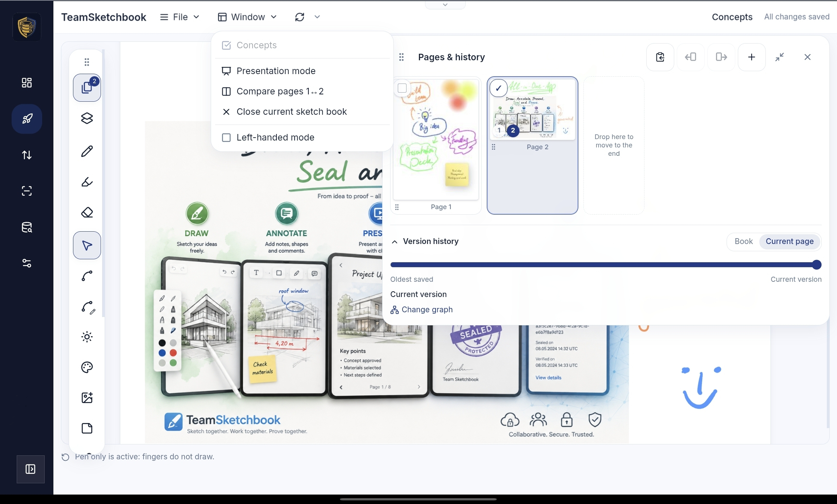Screen dimensions: 837x504
Task: Click the layer badge 1 on Page 2
Action: pyautogui.click(x=499, y=130)
